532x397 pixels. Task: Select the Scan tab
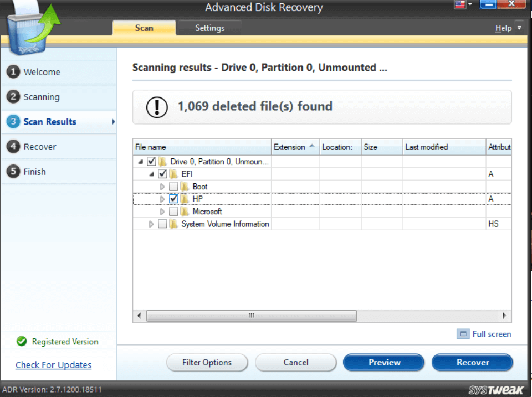pyautogui.click(x=144, y=28)
